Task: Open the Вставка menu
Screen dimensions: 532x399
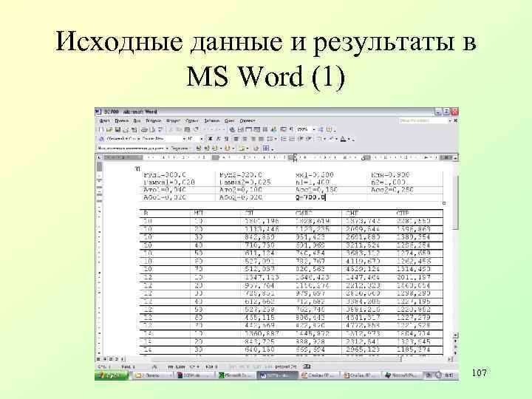Action: click(154, 120)
